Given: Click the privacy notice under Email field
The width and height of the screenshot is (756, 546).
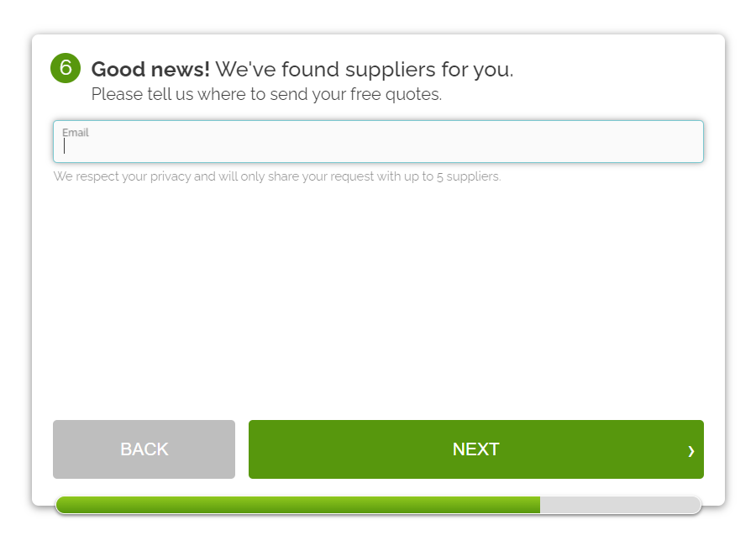Looking at the screenshot, I should (277, 176).
